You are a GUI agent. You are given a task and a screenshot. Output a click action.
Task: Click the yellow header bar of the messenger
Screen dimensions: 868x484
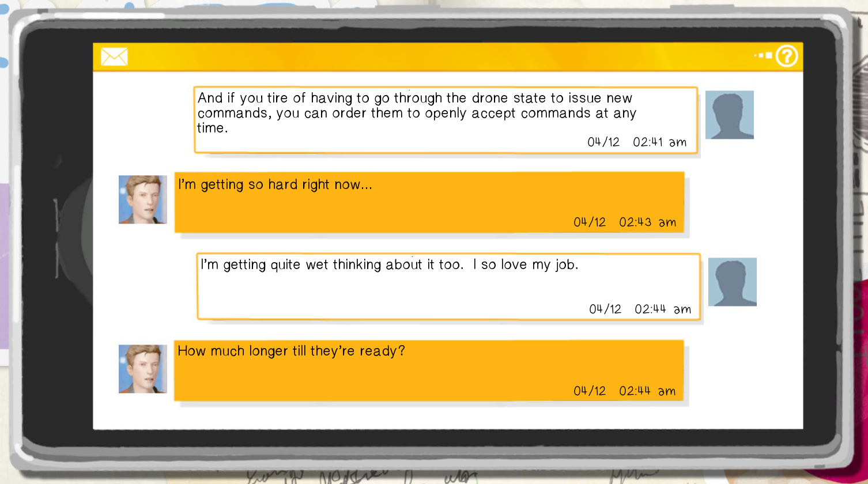(x=448, y=56)
